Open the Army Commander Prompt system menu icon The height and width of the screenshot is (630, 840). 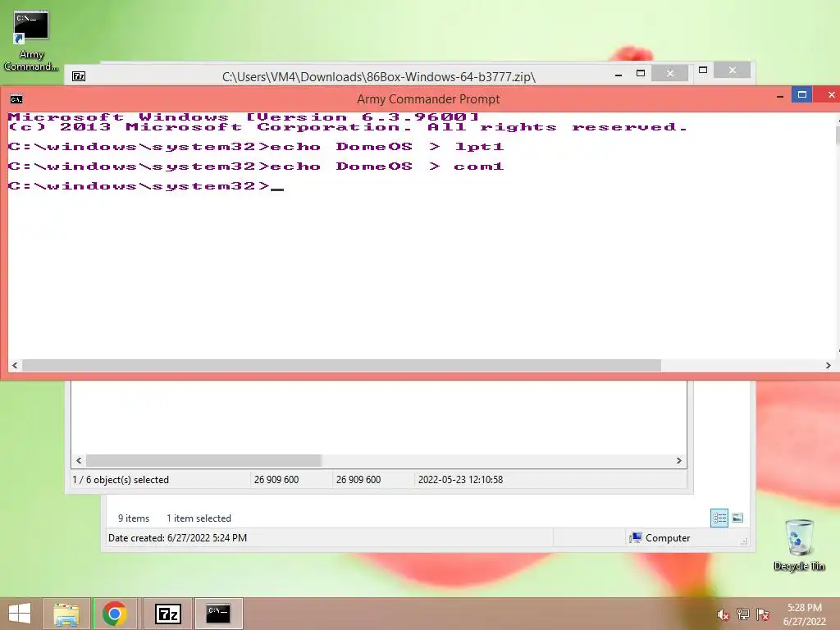tap(16, 99)
